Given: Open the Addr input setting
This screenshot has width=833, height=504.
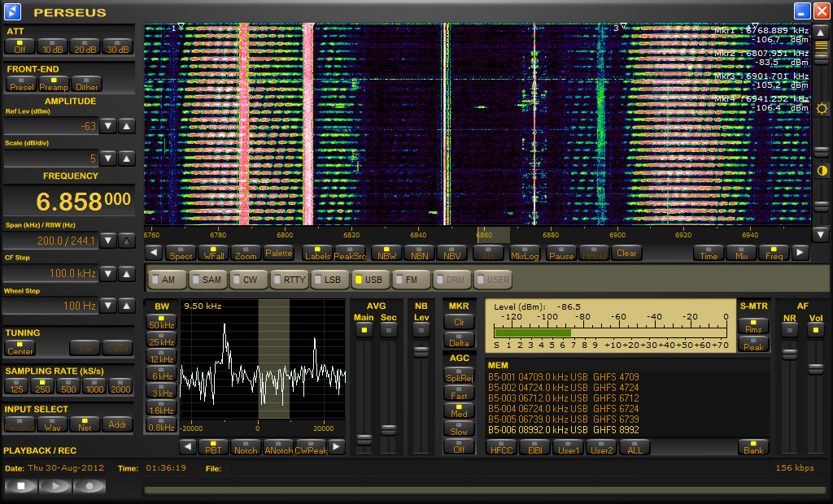Looking at the screenshot, I should (x=117, y=424).
